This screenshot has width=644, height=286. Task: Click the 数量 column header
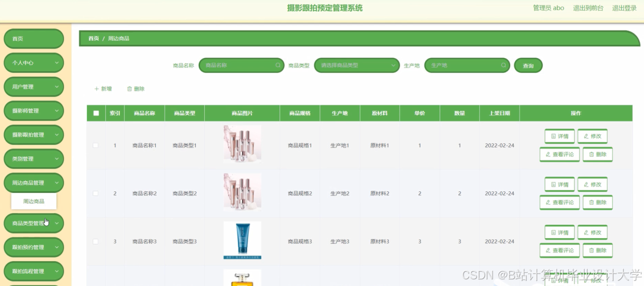(x=459, y=113)
